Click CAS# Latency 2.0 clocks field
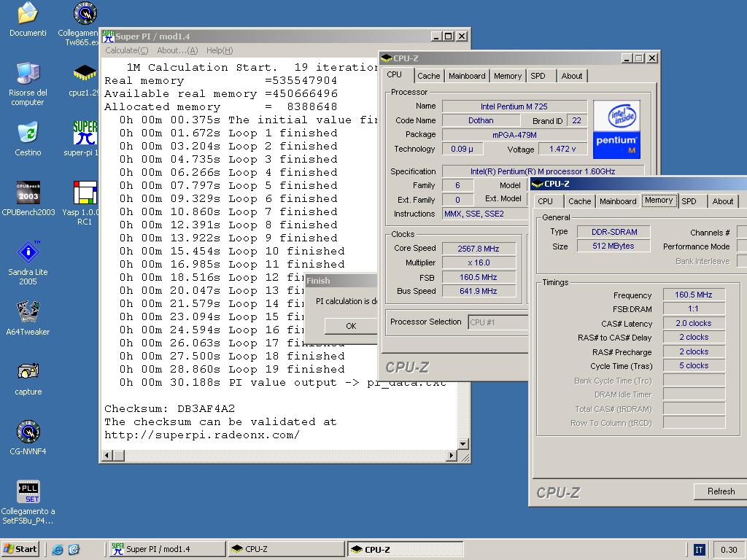Screen dimensions: 747x560 (x=694, y=323)
